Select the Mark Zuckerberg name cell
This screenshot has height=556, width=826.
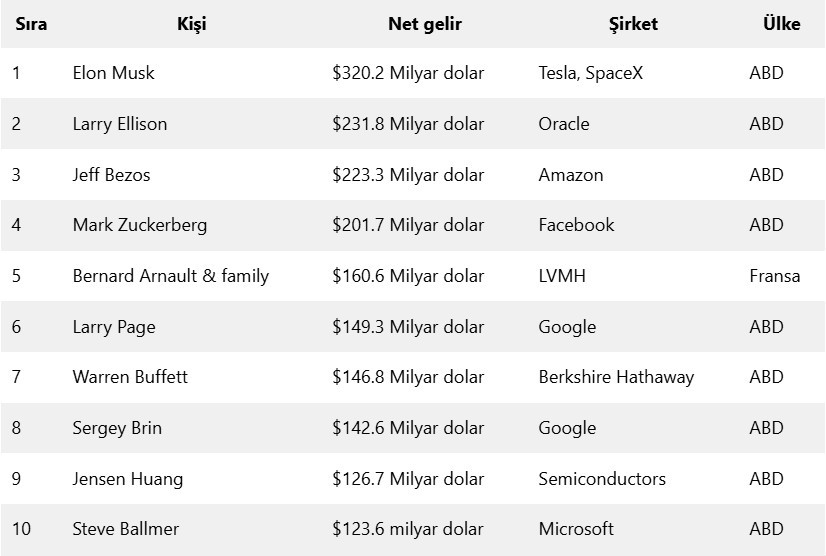coord(140,225)
